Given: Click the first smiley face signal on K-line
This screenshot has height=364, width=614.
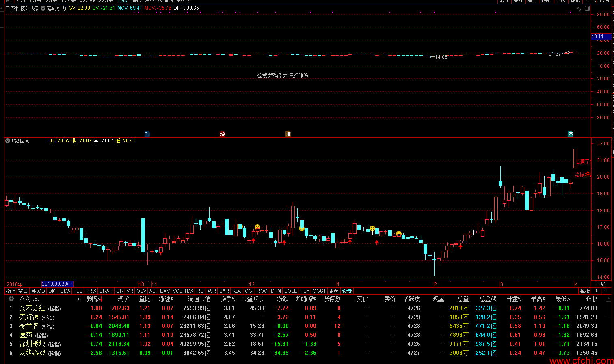Looking at the screenshot, I should pos(240,226).
